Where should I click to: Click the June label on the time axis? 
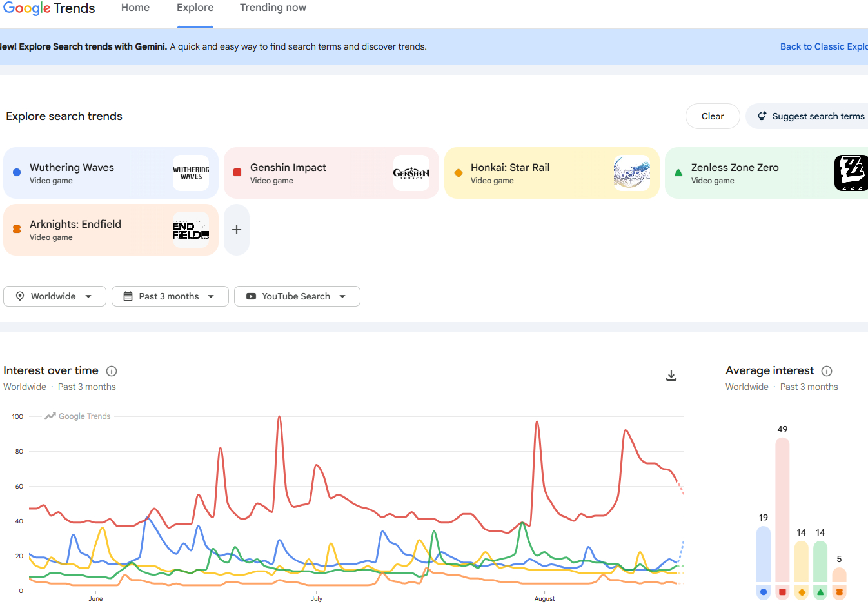pos(95,599)
